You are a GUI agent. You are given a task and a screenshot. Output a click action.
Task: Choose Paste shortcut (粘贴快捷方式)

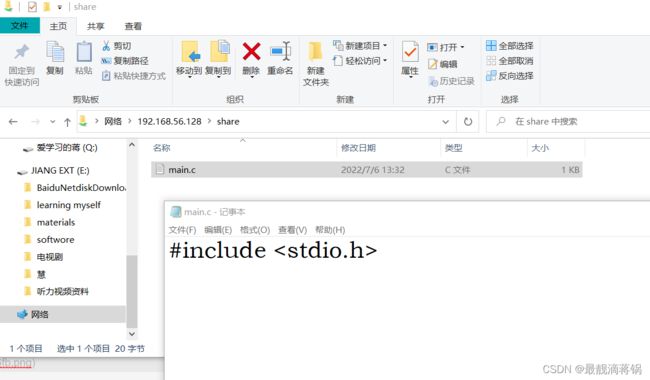134,76
